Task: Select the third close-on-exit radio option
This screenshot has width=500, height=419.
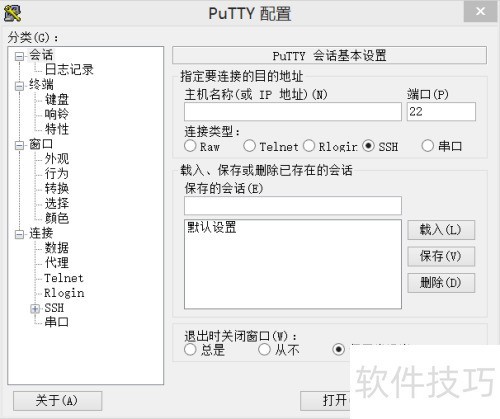Action: pyautogui.click(x=339, y=350)
